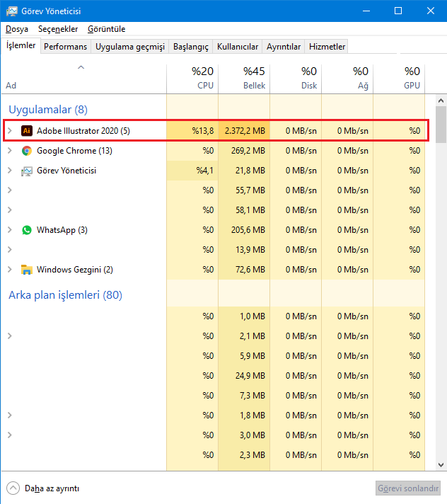
Task: Click the 'Daha az ayrıntı' arrow icon
Action: click(x=13, y=488)
